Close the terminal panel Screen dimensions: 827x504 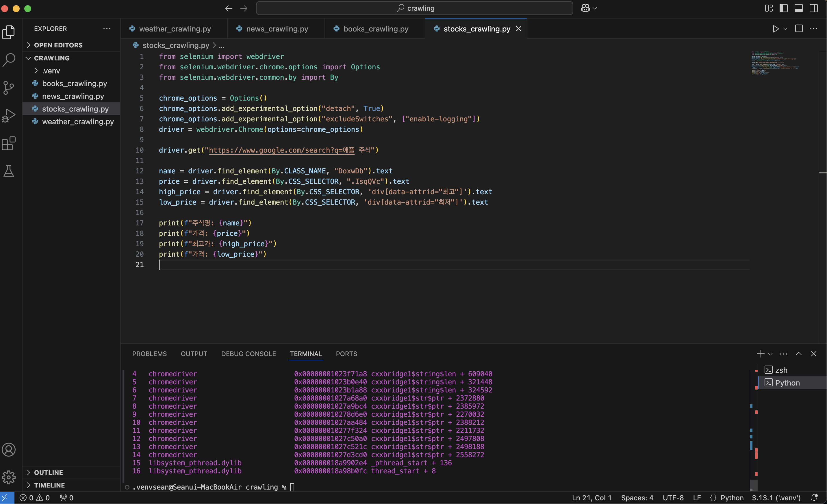tap(814, 353)
